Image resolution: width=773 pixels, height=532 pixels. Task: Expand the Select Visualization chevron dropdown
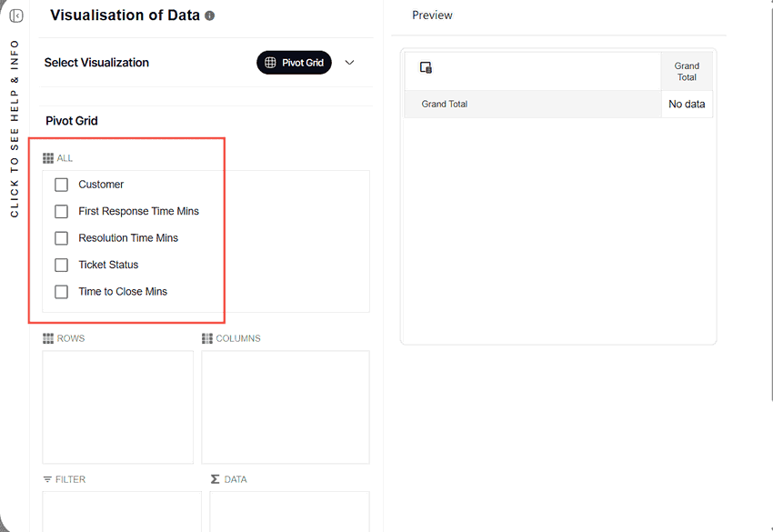tap(349, 63)
